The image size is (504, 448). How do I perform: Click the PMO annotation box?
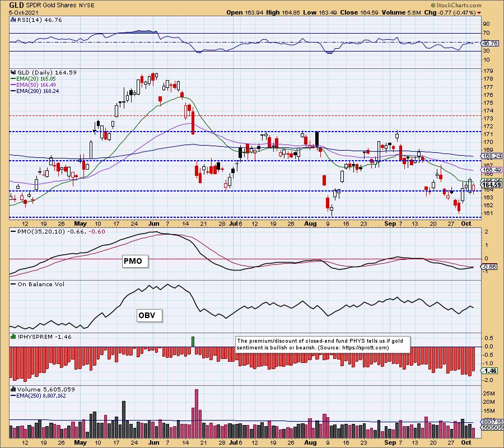coord(135,261)
